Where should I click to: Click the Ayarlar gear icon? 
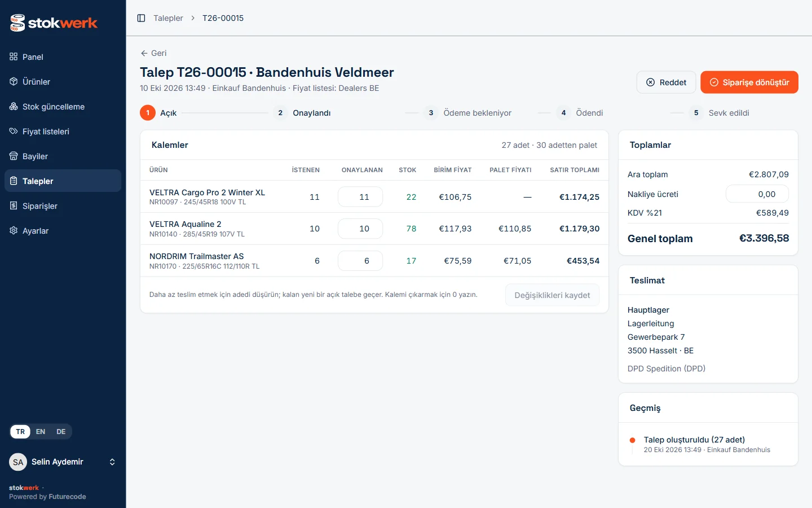pyautogui.click(x=14, y=230)
